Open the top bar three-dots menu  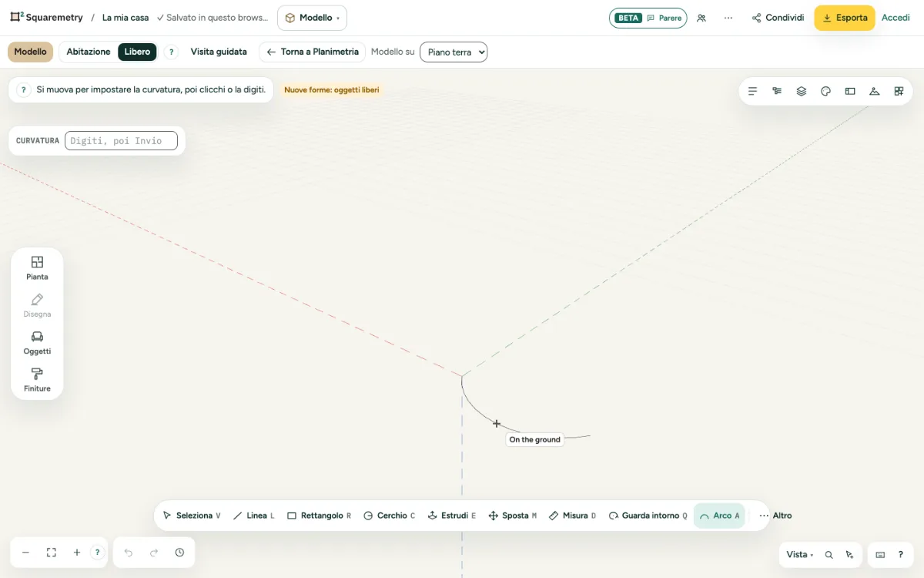728,18
